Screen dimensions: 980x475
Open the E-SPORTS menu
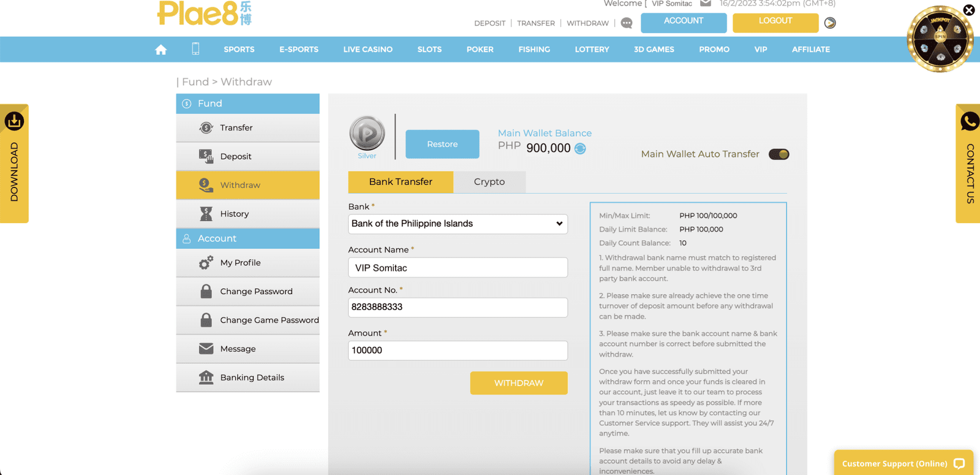299,50
